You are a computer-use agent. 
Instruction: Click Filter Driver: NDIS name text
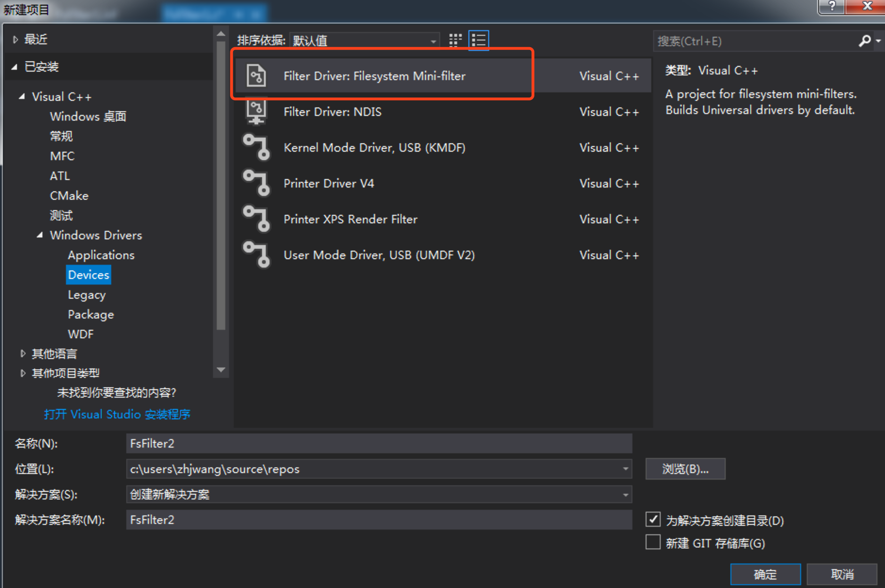[x=333, y=112]
